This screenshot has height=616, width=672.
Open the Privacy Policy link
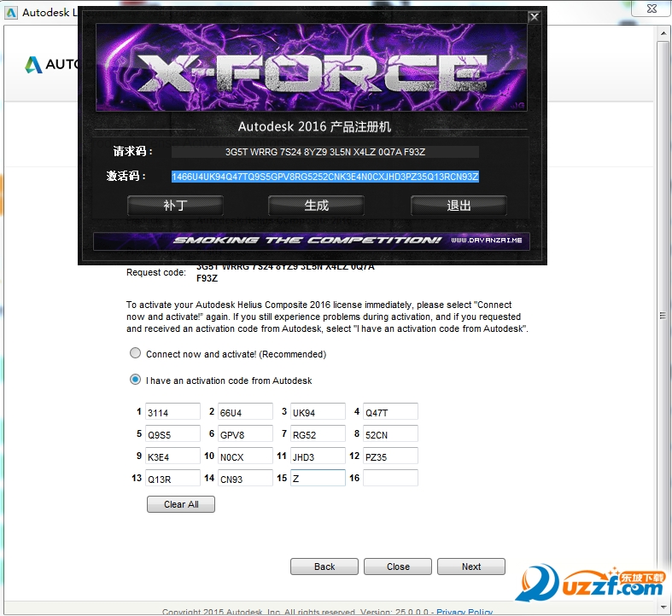tap(465, 611)
